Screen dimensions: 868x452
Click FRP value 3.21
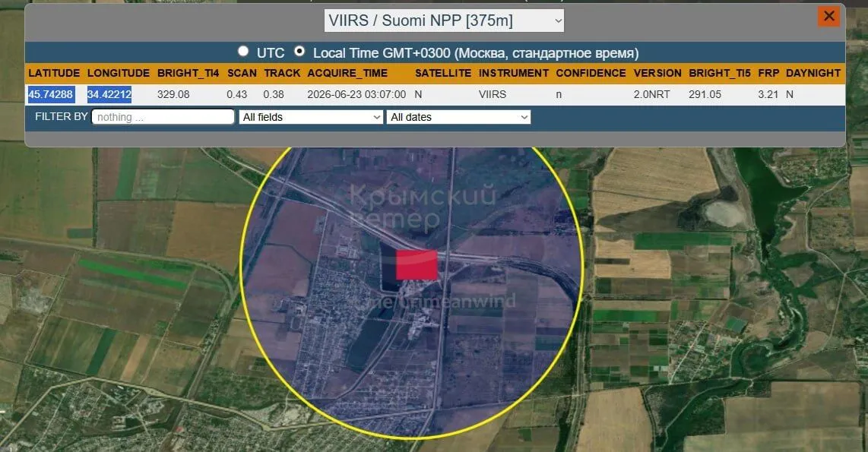768,95
